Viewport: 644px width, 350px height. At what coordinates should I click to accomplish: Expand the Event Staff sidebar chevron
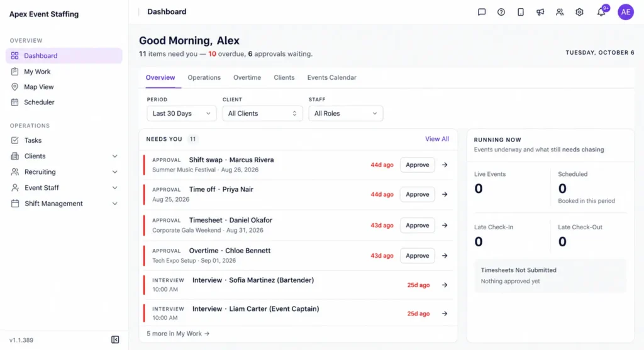115,187
